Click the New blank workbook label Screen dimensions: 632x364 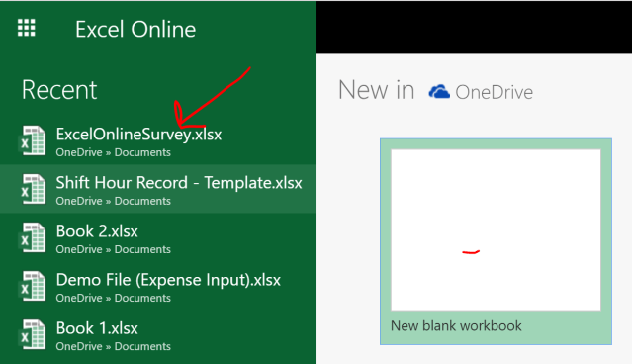456,325
